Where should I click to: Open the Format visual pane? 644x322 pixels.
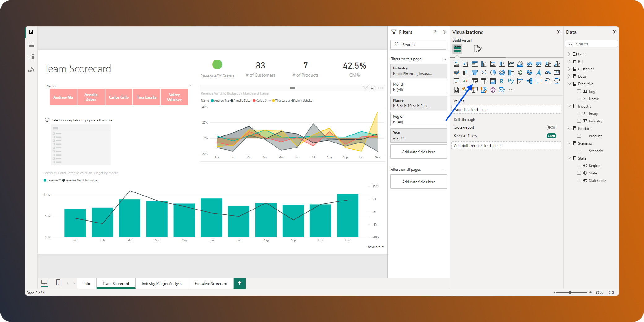pyautogui.click(x=477, y=49)
